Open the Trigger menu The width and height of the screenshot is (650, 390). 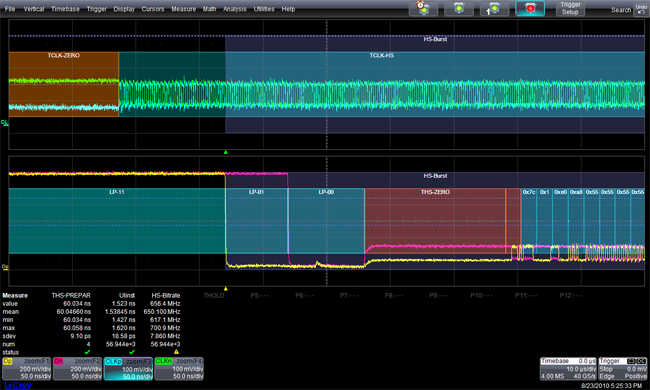click(97, 9)
